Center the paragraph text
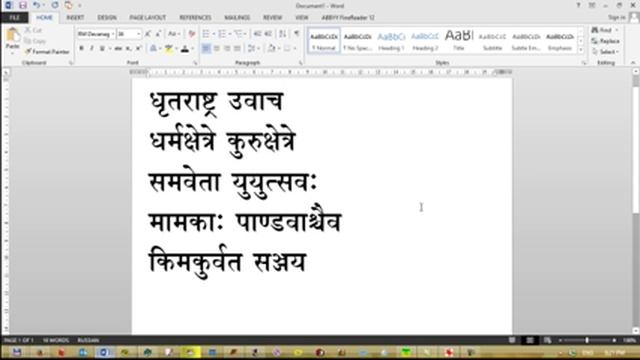 tap(216, 49)
